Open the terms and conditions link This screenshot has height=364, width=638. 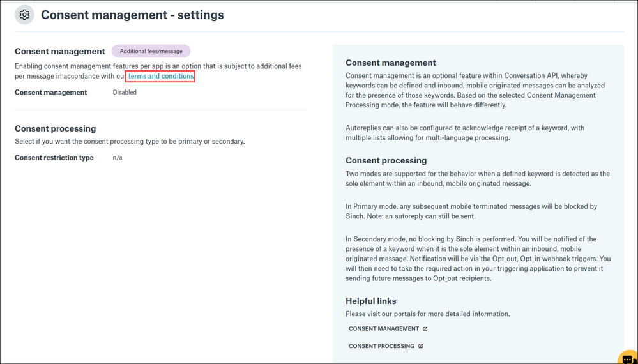pos(160,76)
